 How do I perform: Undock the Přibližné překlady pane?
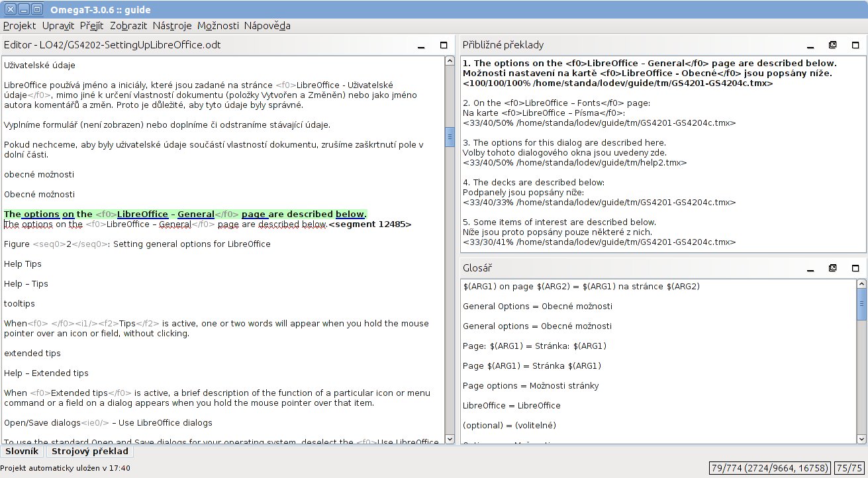pos(833,46)
